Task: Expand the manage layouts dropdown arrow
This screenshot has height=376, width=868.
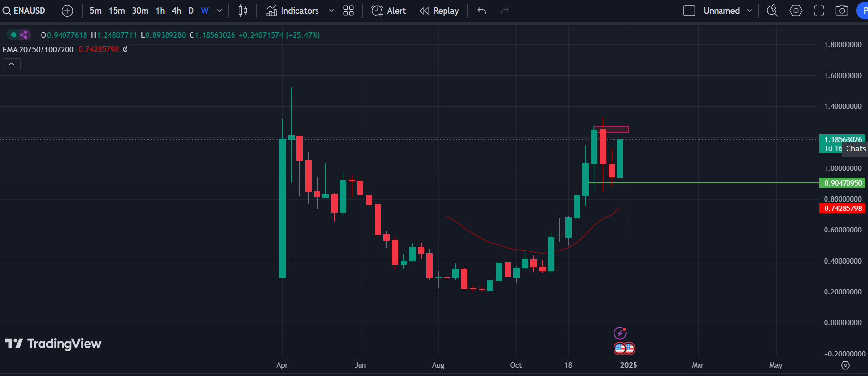Action: [750, 11]
